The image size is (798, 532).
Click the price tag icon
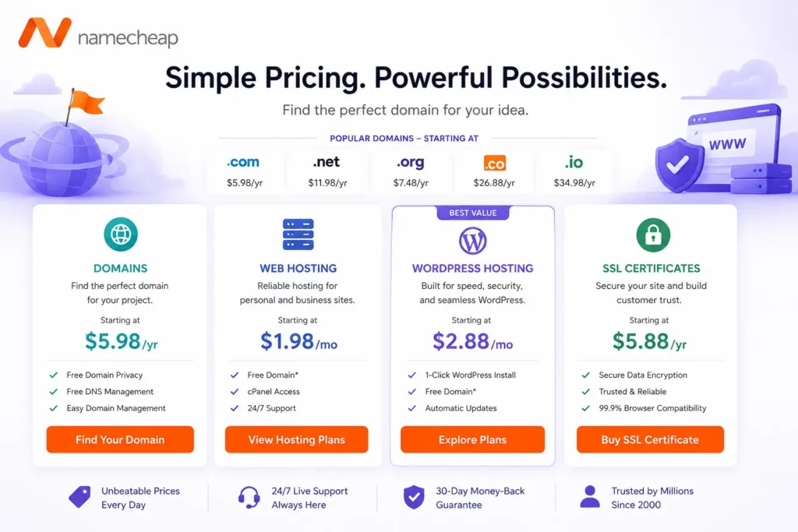[x=80, y=497]
